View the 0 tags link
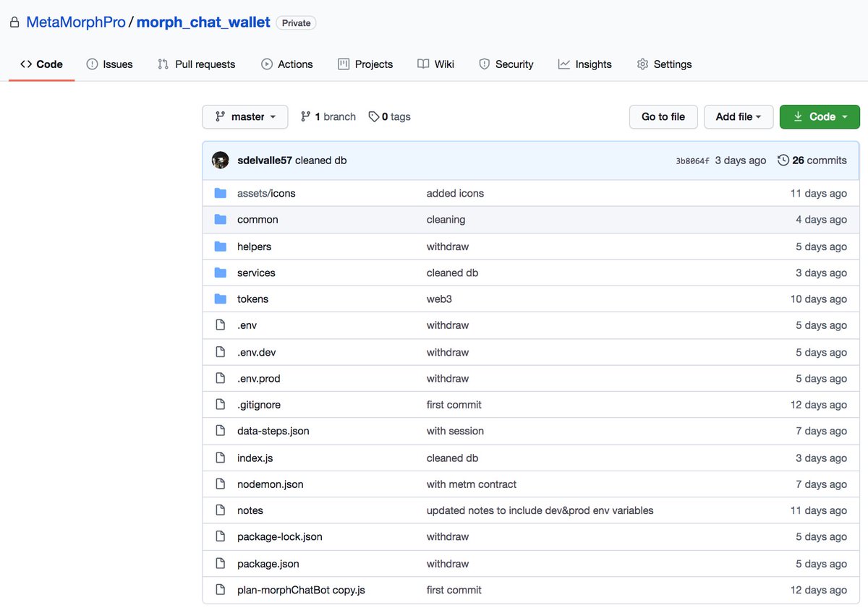This screenshot has width=868, height=613. coord(390,117)
